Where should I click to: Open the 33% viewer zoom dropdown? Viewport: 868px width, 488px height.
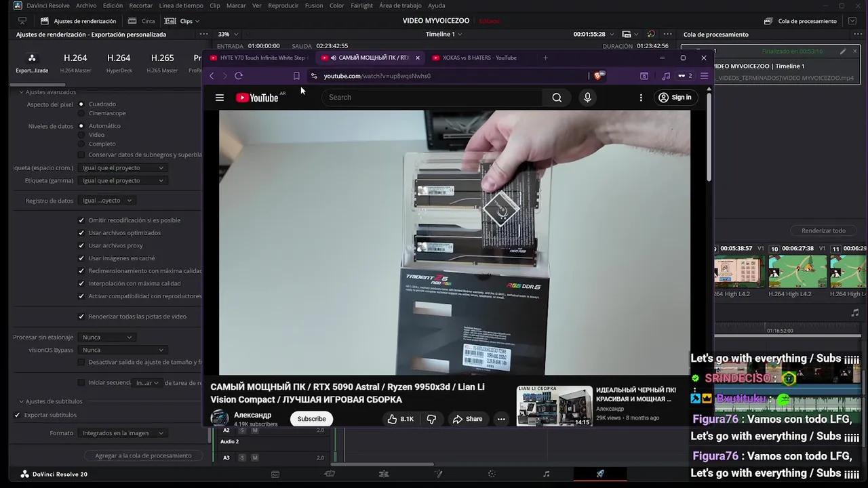[x=227, y=34]
